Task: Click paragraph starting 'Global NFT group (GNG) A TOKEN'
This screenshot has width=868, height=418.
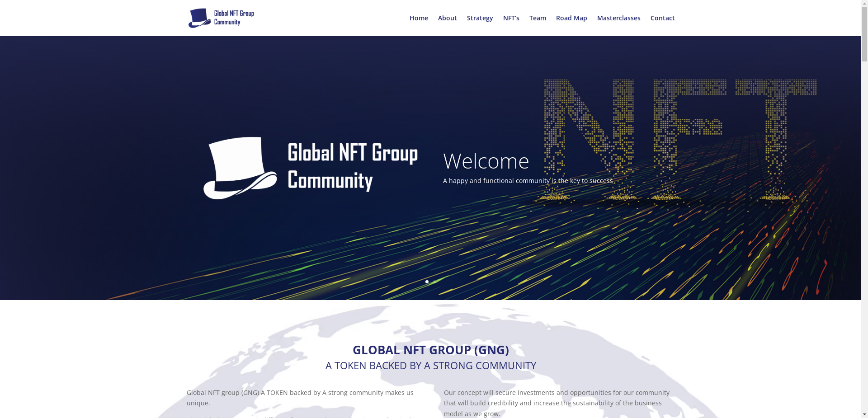Action: (300, 398)
